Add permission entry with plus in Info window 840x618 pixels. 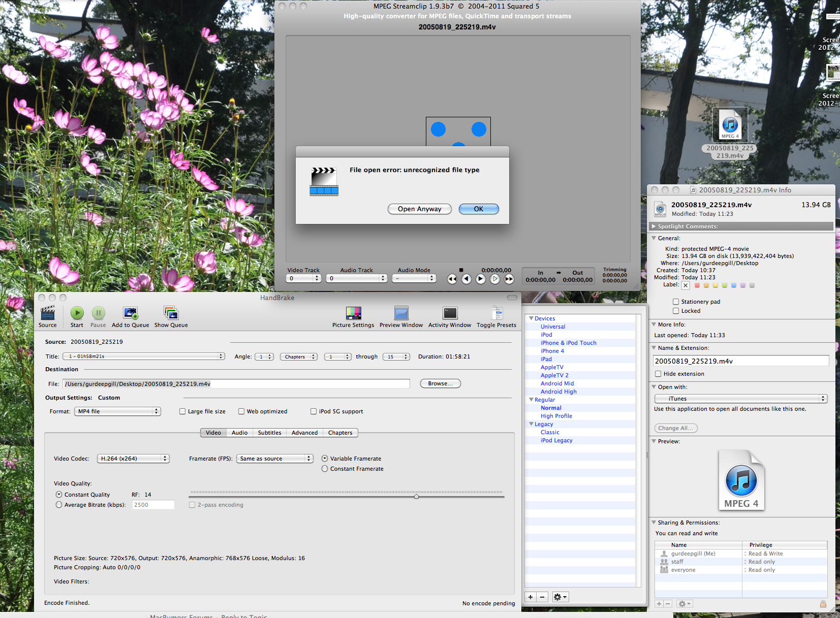point(659,604)
